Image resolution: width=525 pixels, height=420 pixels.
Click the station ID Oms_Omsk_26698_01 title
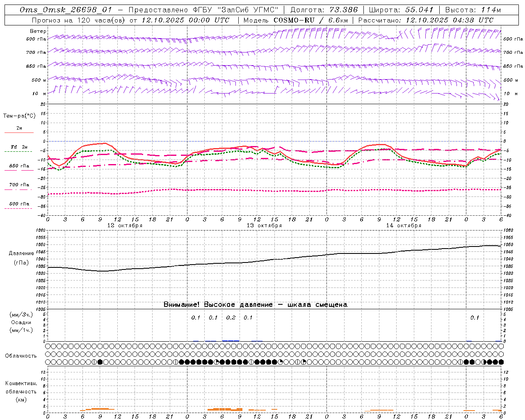(66, 10)
